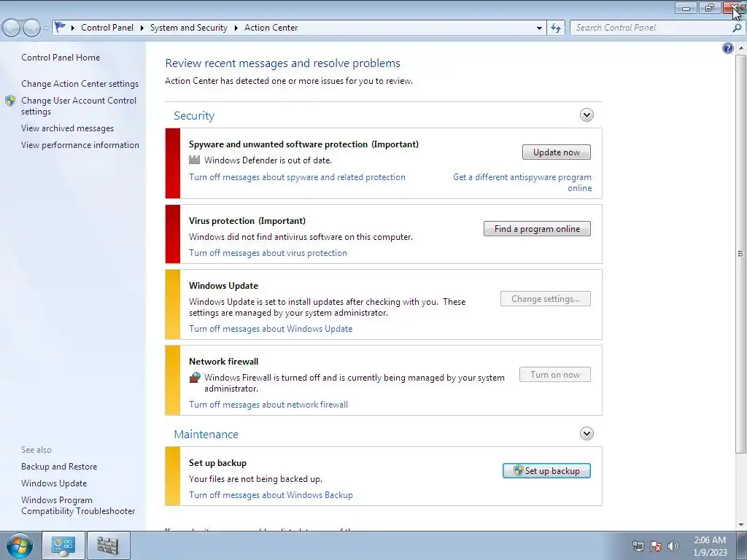Minimize the Action Center window
The width and height of the screenshot is (747, 560).
pyautogui.click(x=686, y=7)
